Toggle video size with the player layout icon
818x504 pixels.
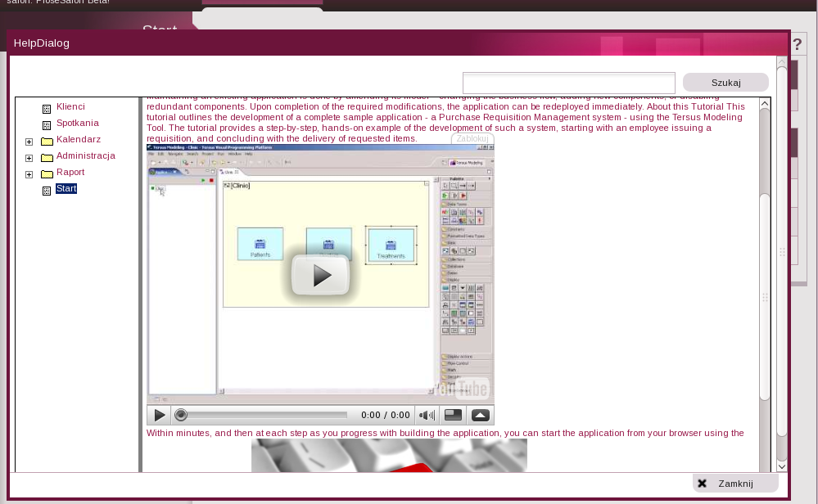point(453,416)
